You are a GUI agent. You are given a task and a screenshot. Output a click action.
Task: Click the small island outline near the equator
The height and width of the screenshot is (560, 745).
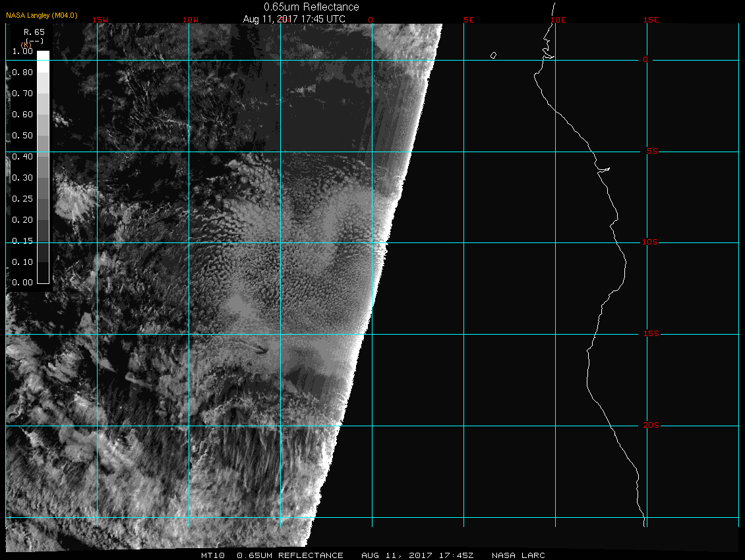(493, 55)
